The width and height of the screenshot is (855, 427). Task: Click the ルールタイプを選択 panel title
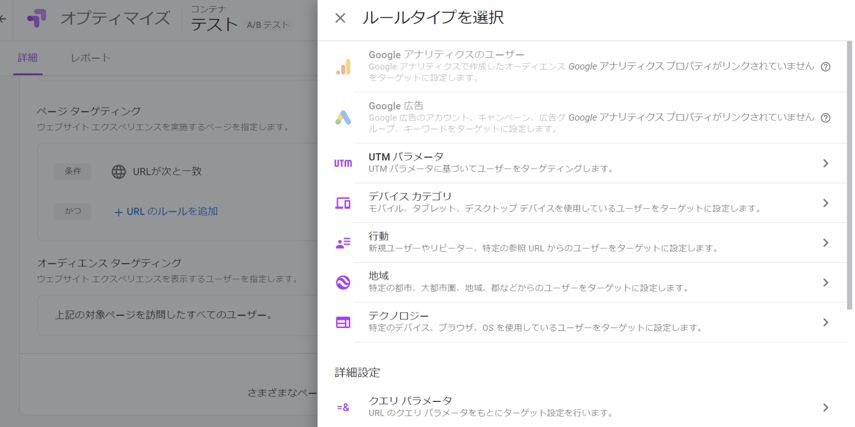[x=433, y=18]
